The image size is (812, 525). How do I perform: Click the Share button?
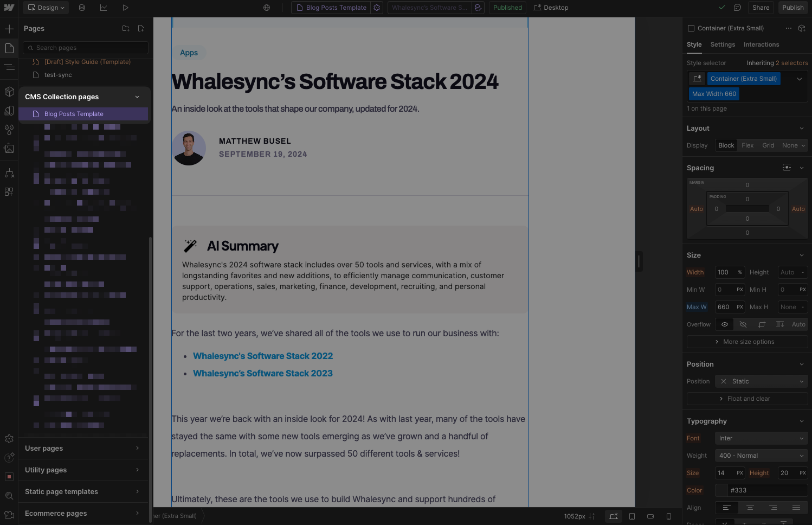pyautogui.click(x=761, y=8)
